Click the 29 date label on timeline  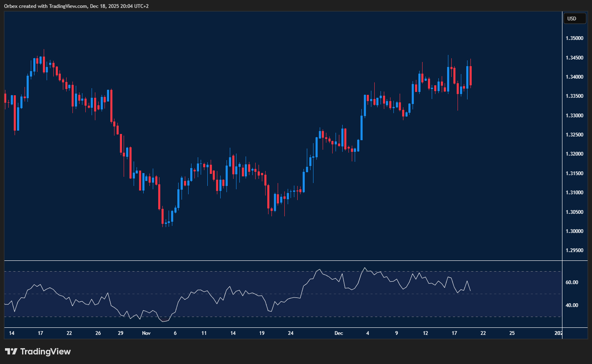(120, 333)
